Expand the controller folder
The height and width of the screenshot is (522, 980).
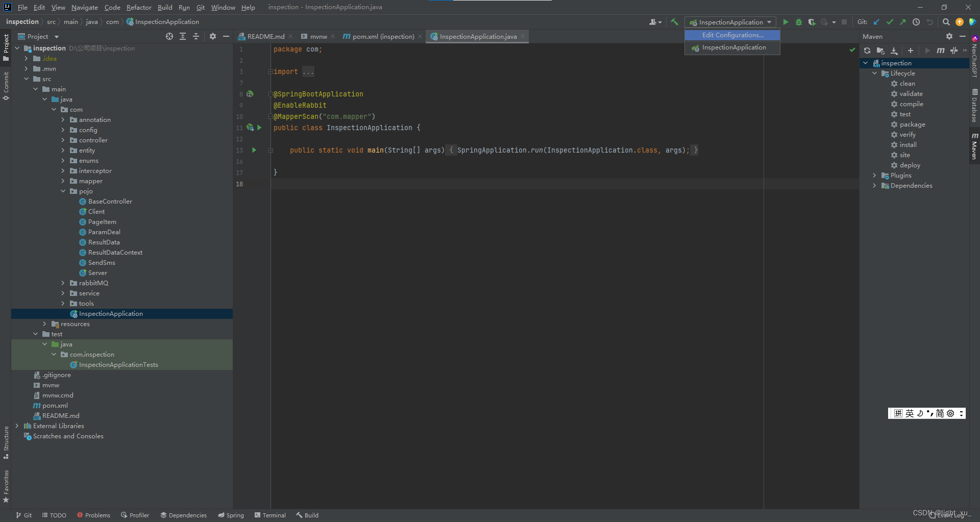coord(63,140)
